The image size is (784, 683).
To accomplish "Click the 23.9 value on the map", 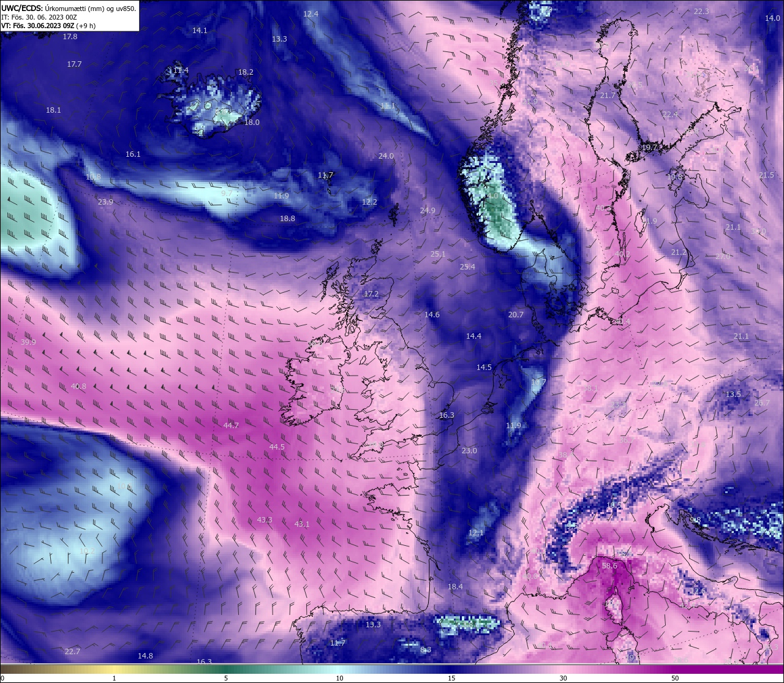I will pos(105,202).
